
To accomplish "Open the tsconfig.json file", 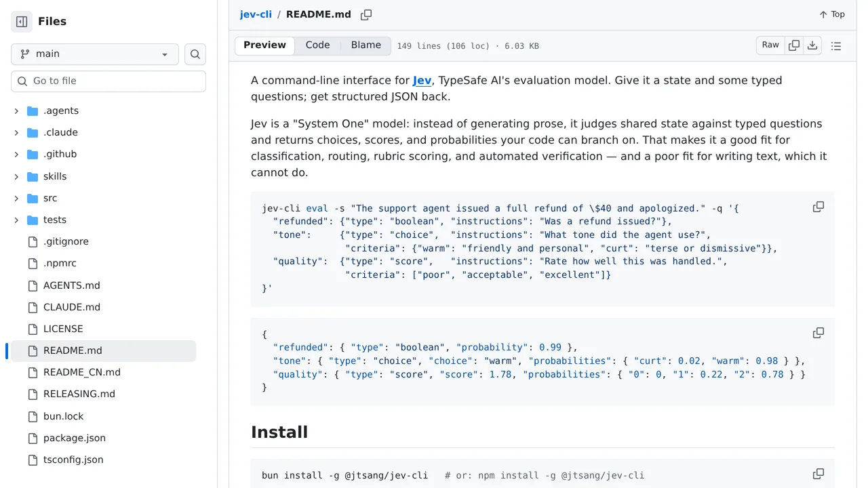I will [x=73, y=460].
